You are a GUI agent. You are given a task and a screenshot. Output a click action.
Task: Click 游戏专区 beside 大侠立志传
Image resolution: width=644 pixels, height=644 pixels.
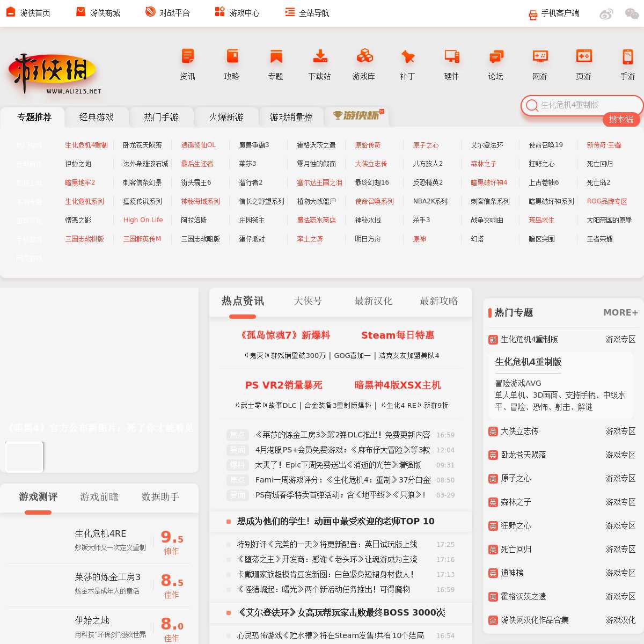click(621, 431)
